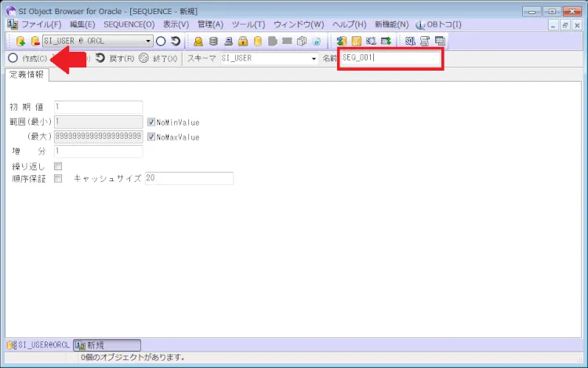Click the script document icon
The width and height of the screenshot is (588, 368).
coord(425,41)
